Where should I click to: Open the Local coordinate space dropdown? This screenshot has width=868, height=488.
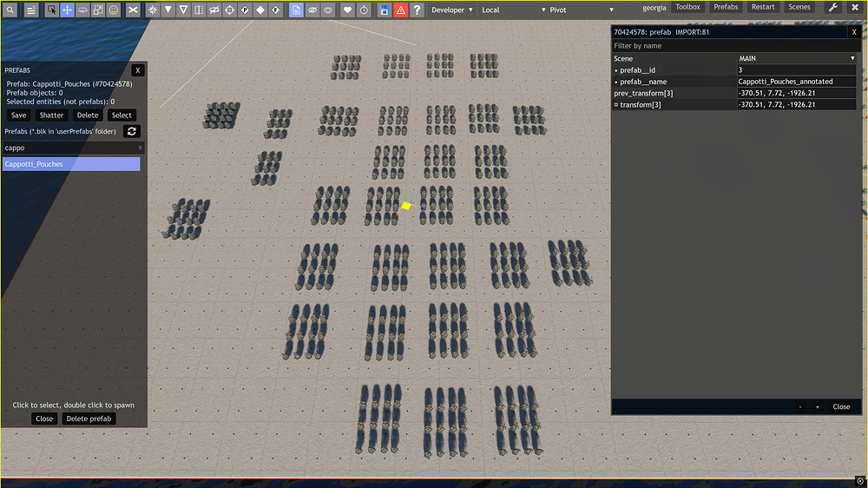pos(513,10)
